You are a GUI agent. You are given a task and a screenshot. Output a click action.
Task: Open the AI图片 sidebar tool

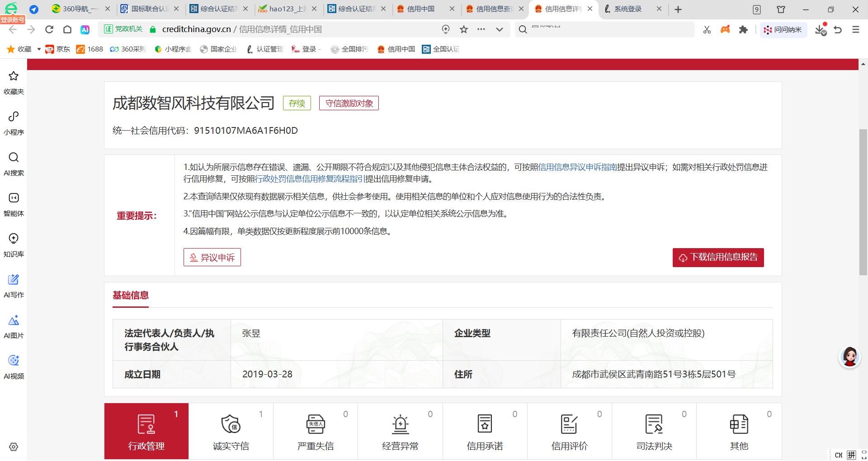[14, 325]
